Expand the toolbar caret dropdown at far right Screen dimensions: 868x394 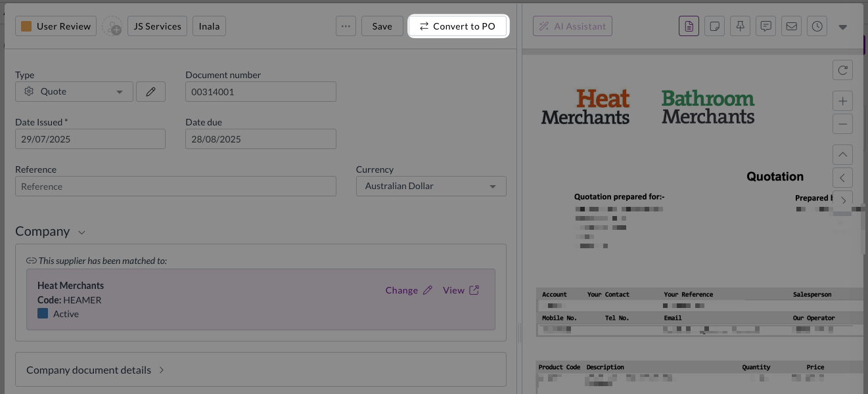coord(843,27)
